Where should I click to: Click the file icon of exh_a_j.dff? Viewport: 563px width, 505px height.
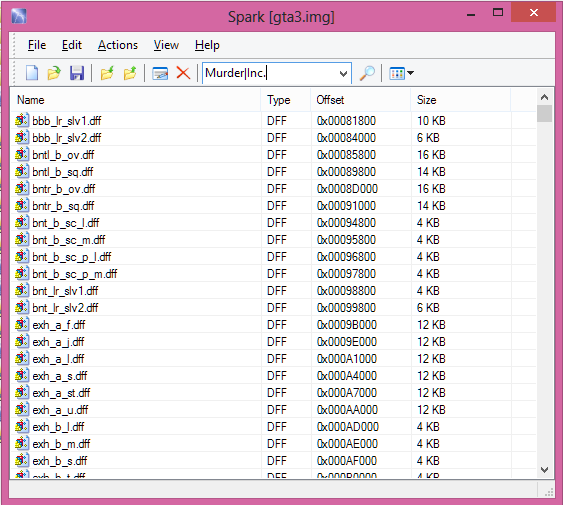pos(22,341)
